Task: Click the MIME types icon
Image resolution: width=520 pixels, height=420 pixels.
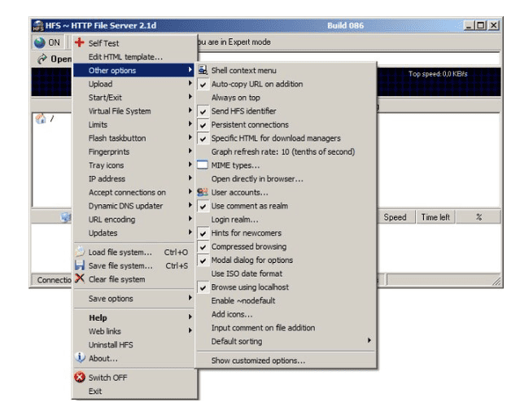Action: (203, 165)
